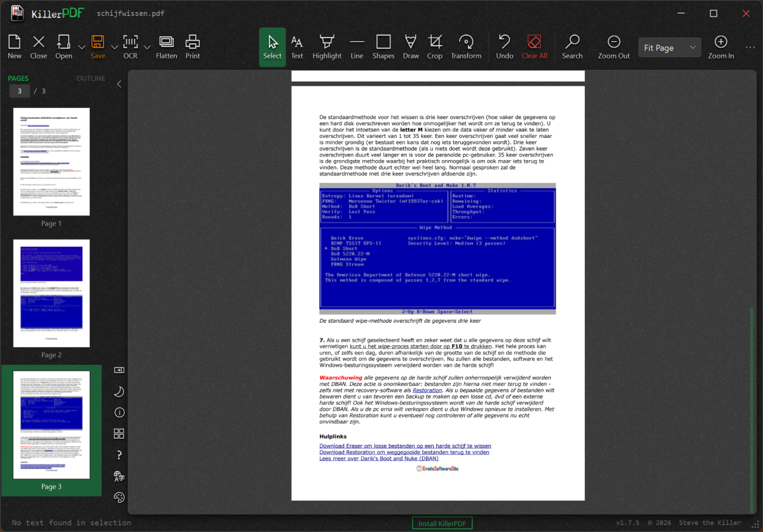Choose the Crop tool
This screenshot has height=532, width=763.
435,48
